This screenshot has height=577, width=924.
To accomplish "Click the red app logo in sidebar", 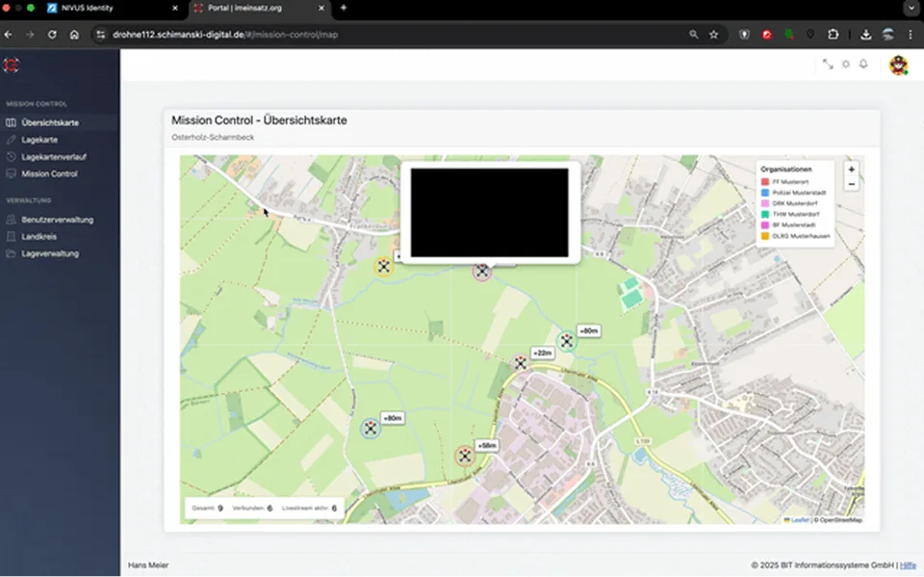I will point(11,65).
